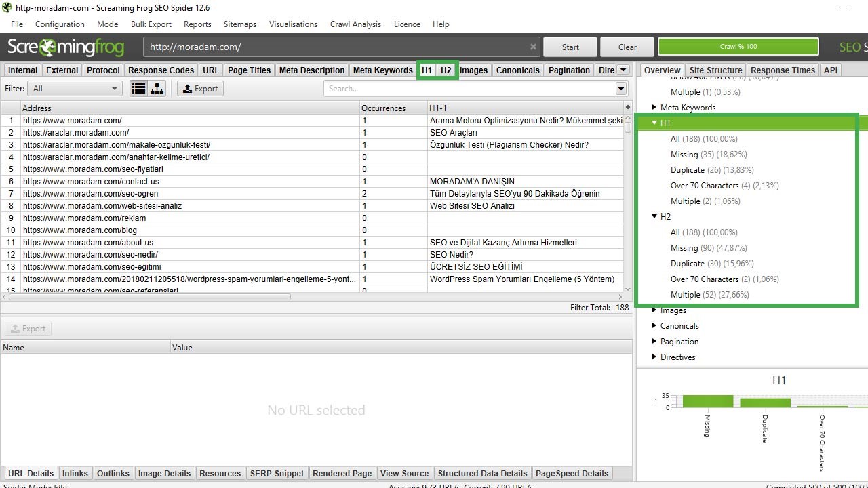The width and height of the screenshot is (868, 488).
Task: Open the Licence menu
Action: [x=407, y=24]
